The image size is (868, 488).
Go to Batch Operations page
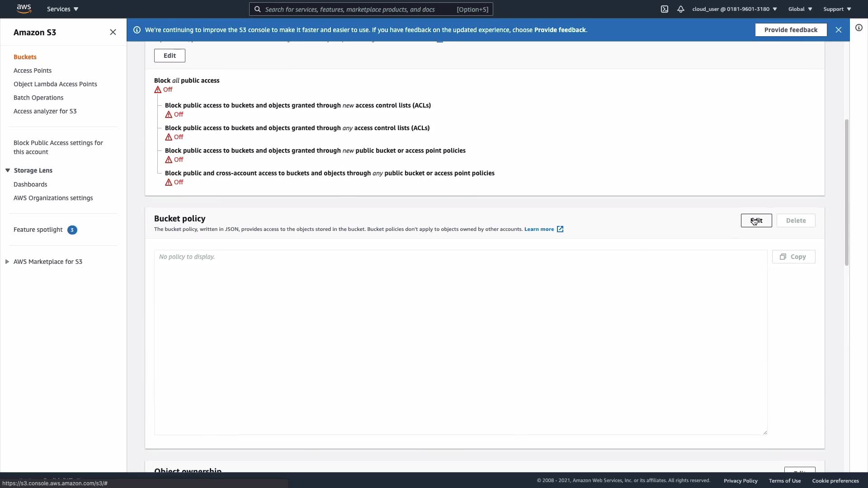[38, 98]
